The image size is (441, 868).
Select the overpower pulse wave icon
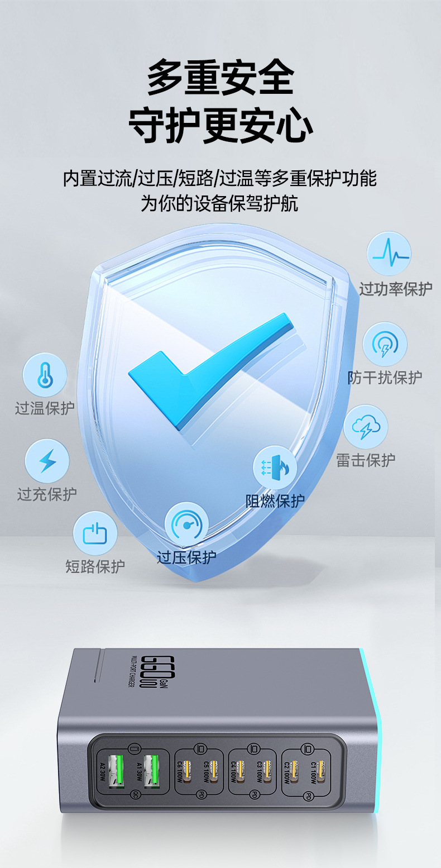pyautogui.click(x=389, y=254)
